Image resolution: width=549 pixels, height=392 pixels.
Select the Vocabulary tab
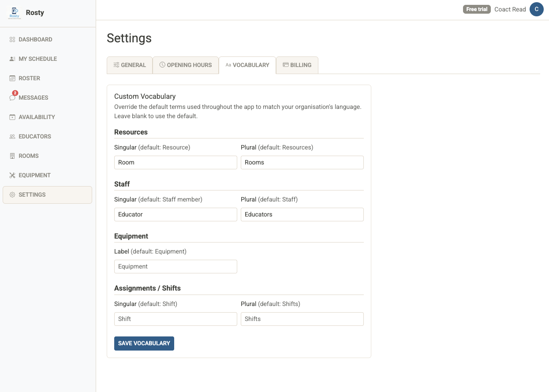point(247,65)
